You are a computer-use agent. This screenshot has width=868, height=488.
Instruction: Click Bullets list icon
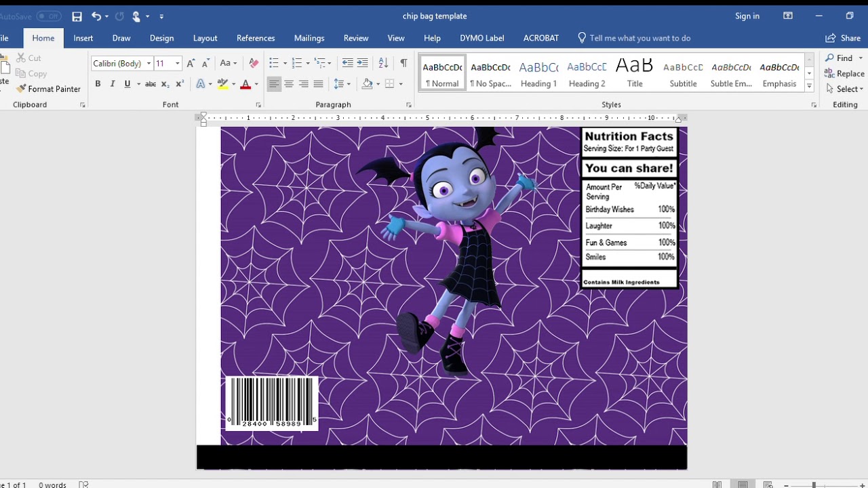coord(274,63)
